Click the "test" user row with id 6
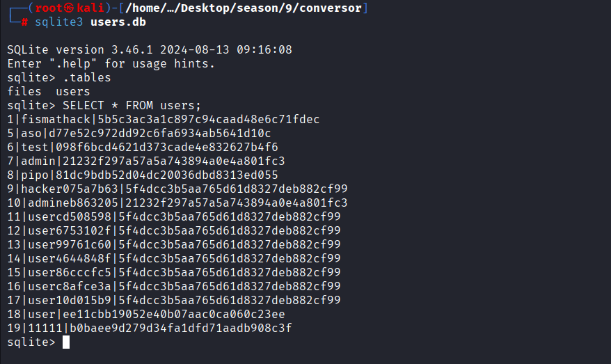Screen dimensions: 611x364 (143, 147)
